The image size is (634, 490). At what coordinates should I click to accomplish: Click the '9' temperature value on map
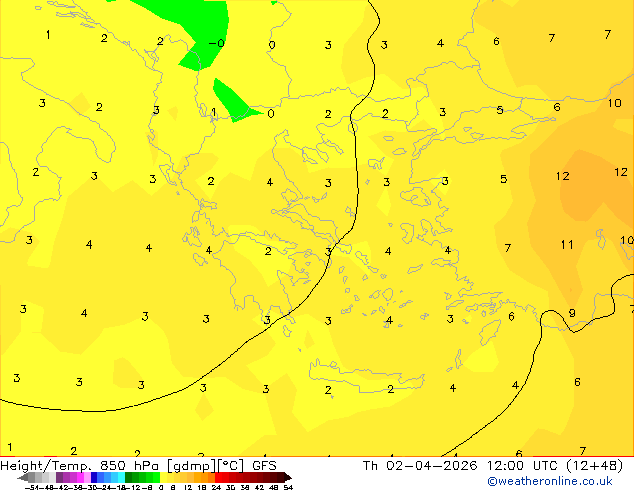coord(572,313)
